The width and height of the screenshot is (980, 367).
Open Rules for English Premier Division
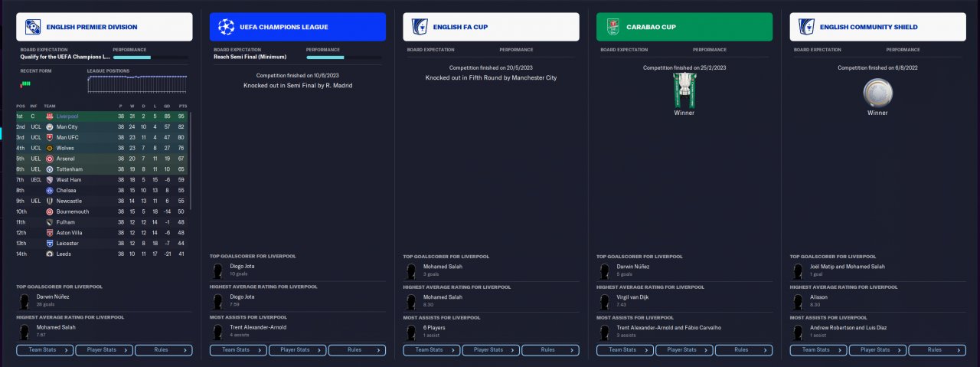click(163, 350)
